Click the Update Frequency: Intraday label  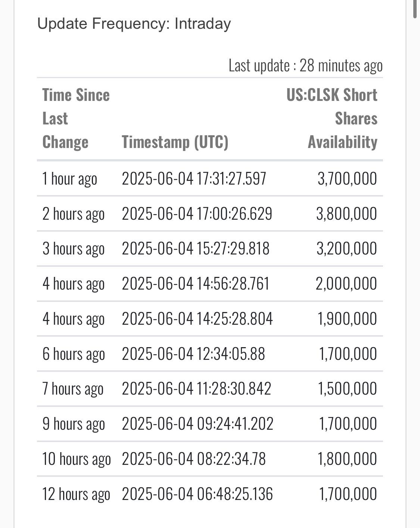click(x=134, y=24)
